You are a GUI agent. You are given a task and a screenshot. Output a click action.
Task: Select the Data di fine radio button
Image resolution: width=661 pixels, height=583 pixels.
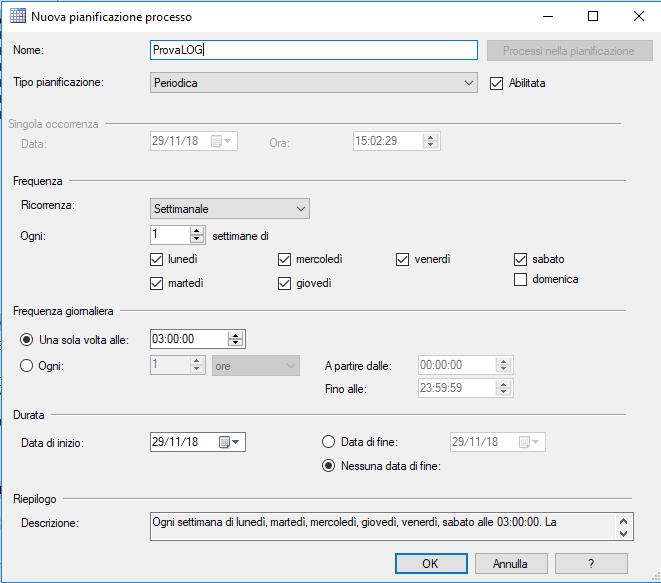pyautogui.click(x=328, y=441)
